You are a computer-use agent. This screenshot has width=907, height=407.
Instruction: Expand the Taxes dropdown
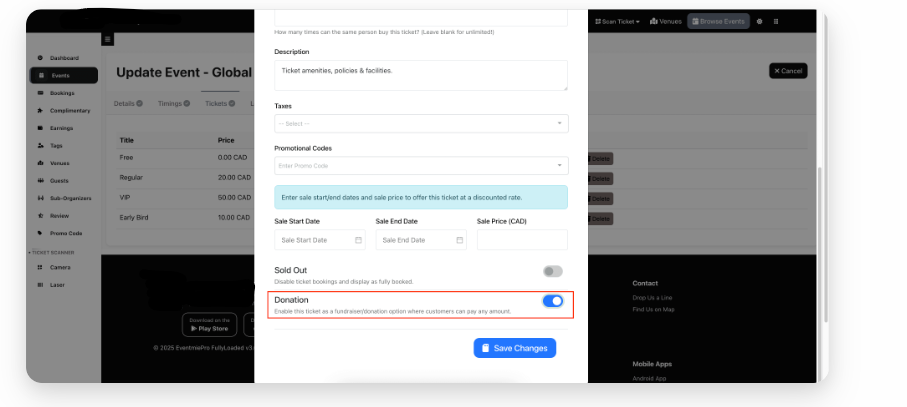[x=421, y=123]
